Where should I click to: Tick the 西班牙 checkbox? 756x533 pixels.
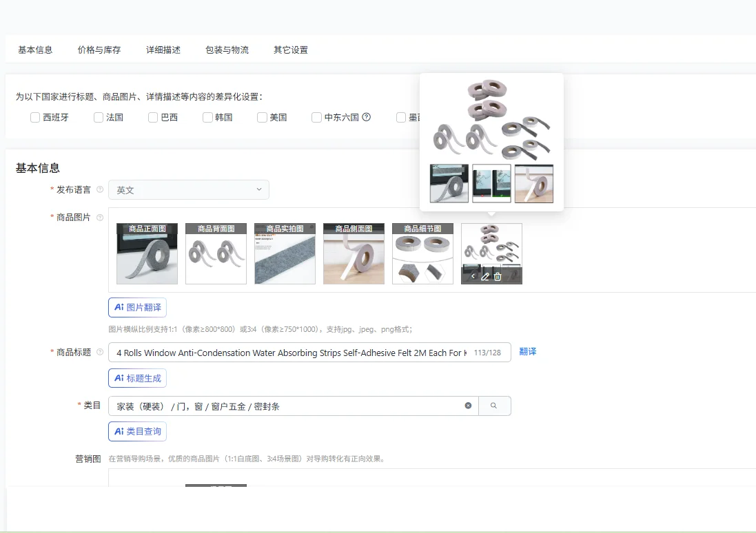(x=34, y=117)
